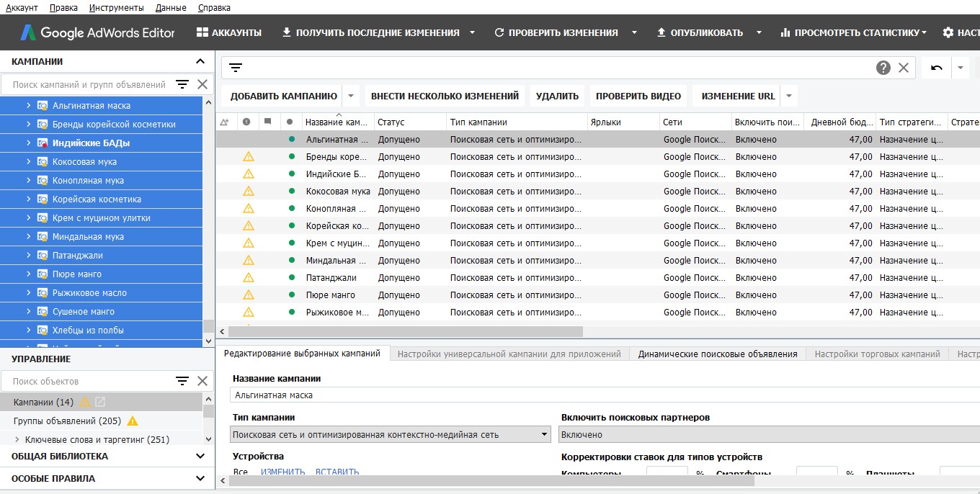
Task: Click ОПУБЛИКОВАТЬ toolbar button
Action: coord(700,32)
